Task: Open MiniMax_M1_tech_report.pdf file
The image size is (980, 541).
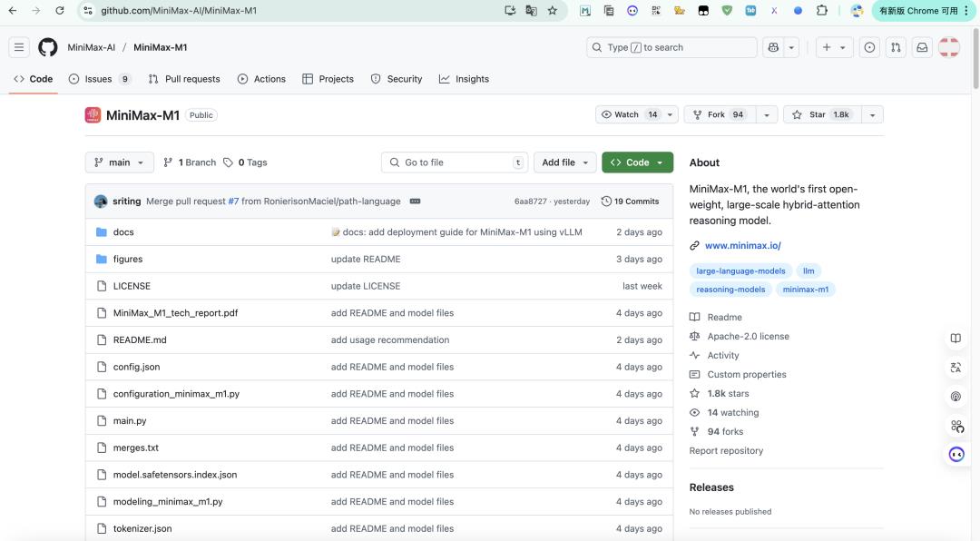Action: [176, 313]
